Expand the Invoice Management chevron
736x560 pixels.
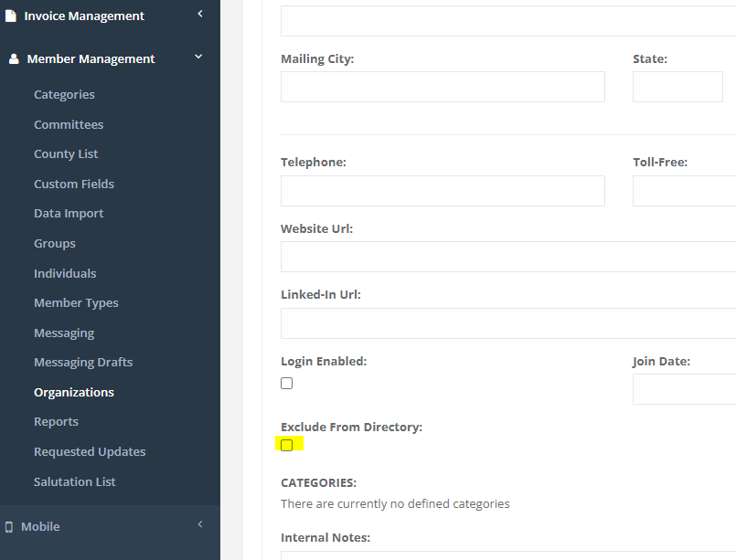(x=199, y=14)
